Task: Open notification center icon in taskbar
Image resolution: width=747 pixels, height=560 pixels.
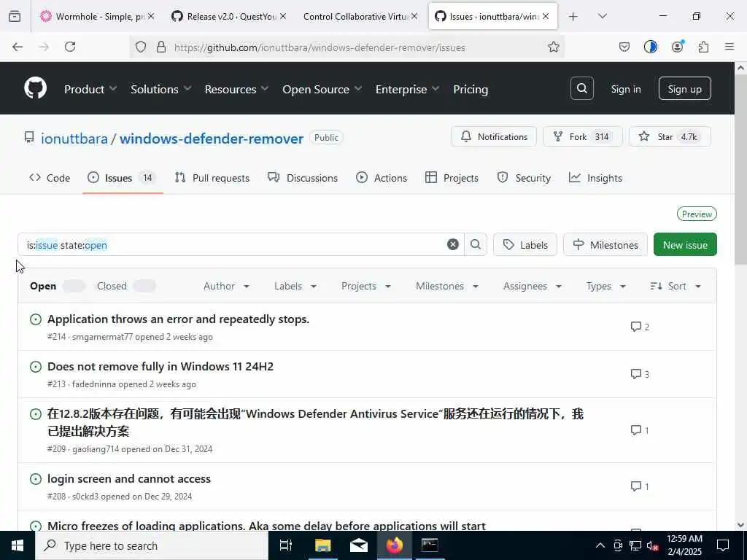Action: click(x=723, y=545)
